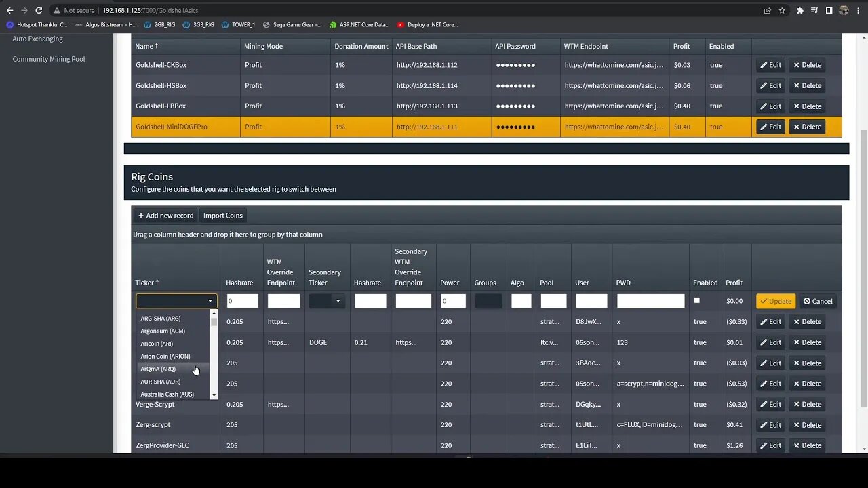This screenshot has height=488, width=868.
Task: Sort rig coins by Ticker header
Action: point(147,283)
